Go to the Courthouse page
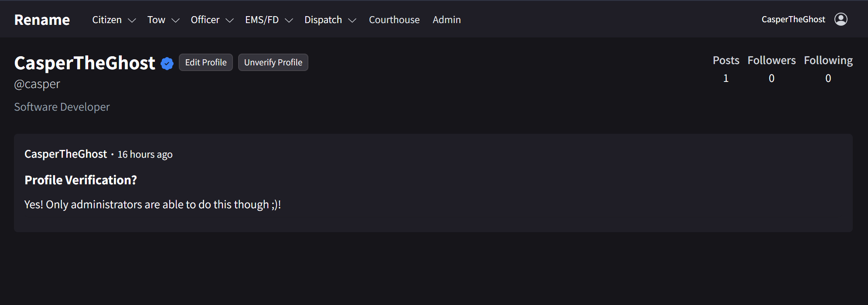This screenshot has width=868, height=305. 394,20
